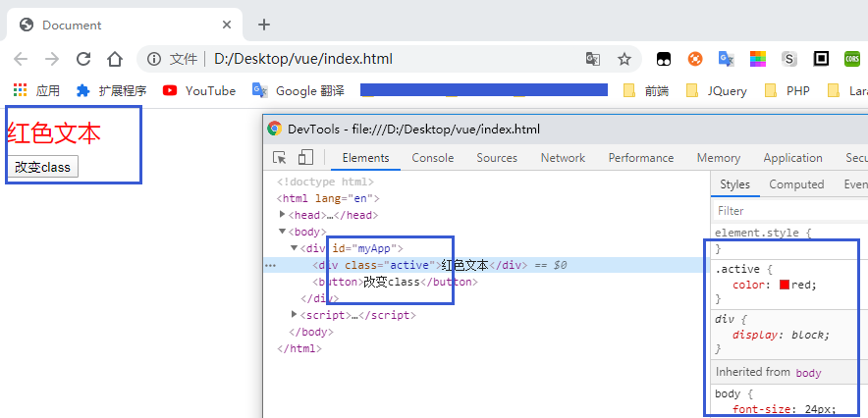The height and width of the screenshot is (418, 868).
Task: Switch to the Network tab
Action: [x=563, y=158]
